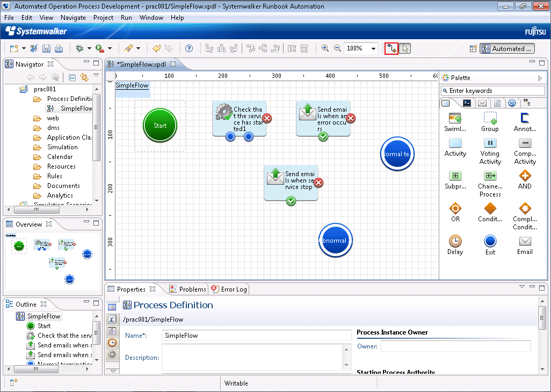Viewport: 551px width, 392px height.
Task: Select the Voting Activity palette node
Action: pos(490,151)
